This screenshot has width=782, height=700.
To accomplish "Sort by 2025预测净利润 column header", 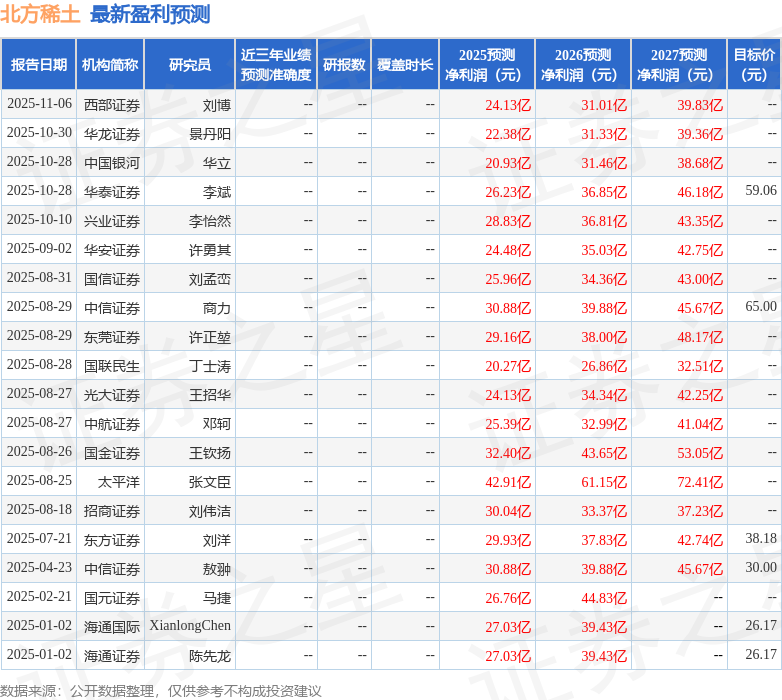I will [487, 65].
